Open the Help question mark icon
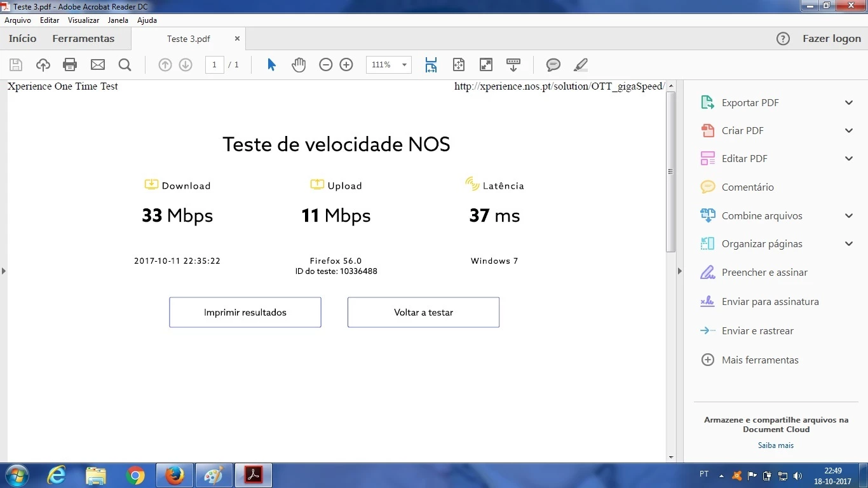Viewport: 868px width, 488px height. pyautogui.click(x=783, y=39)
